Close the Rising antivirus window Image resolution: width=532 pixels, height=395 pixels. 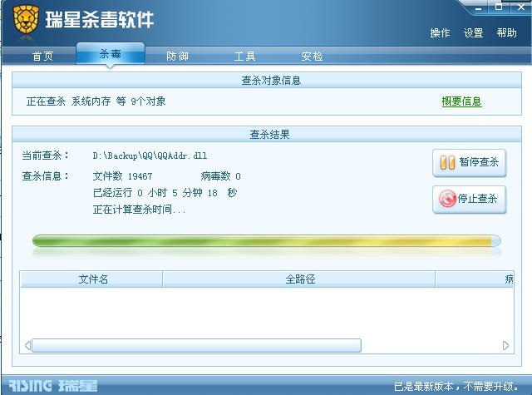click(521, 7)
